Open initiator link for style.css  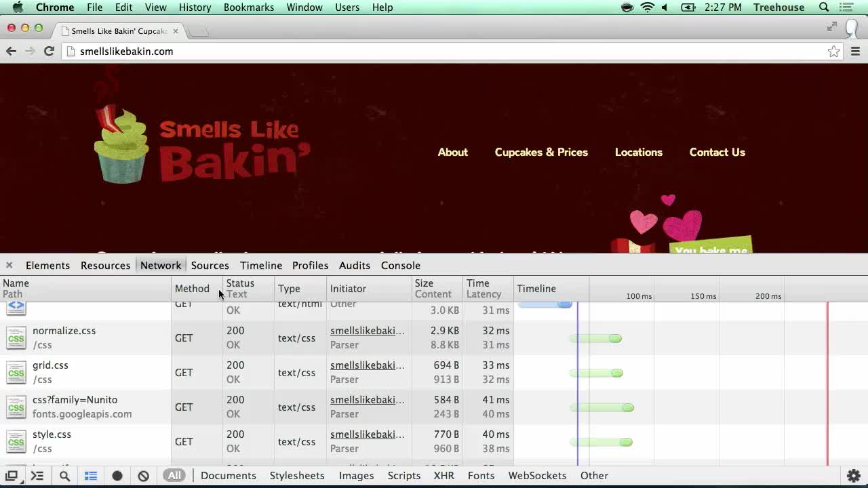point(367,434)
